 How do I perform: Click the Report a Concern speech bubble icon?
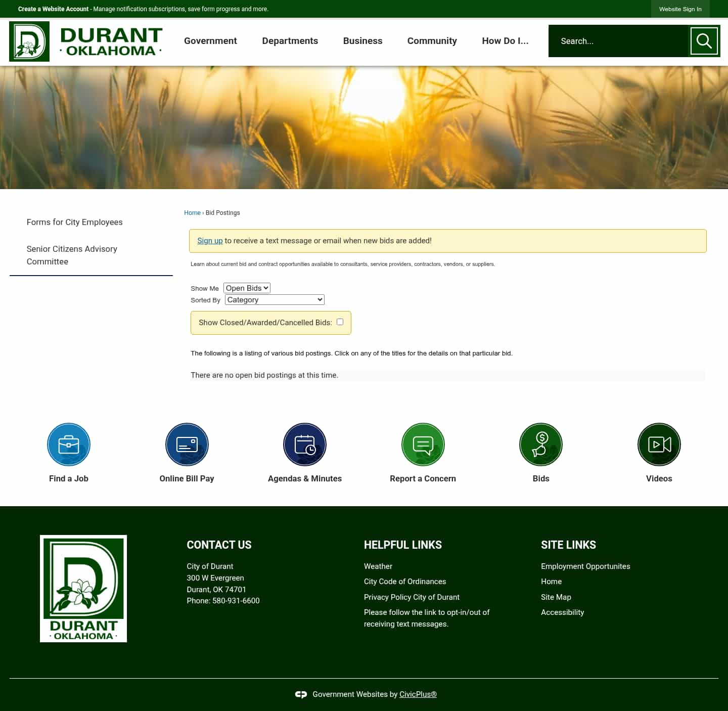[423, 444]
